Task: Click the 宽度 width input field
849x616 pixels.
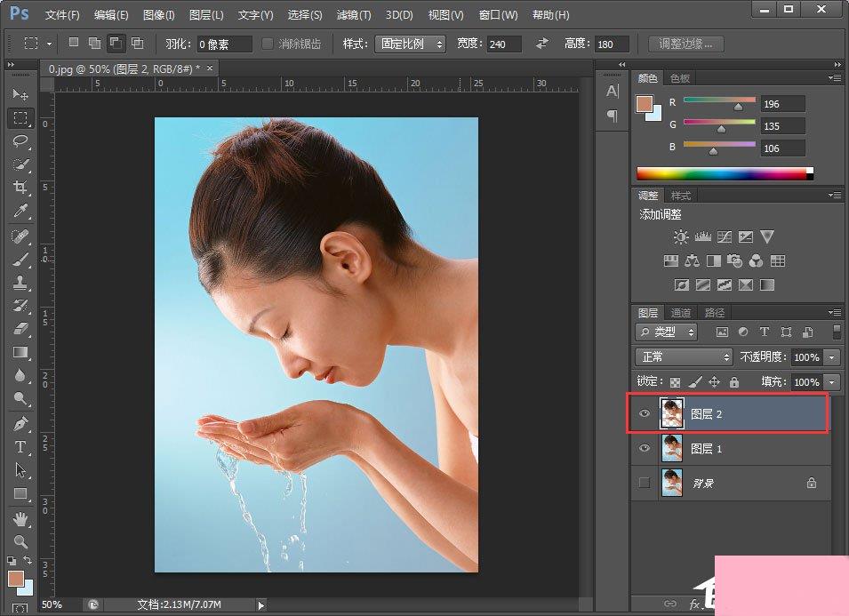Action: [x=504, y=44]
